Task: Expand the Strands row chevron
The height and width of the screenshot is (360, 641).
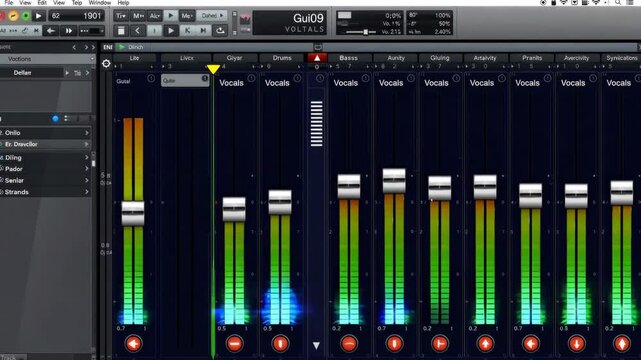Action: click(x=87, y=192)
